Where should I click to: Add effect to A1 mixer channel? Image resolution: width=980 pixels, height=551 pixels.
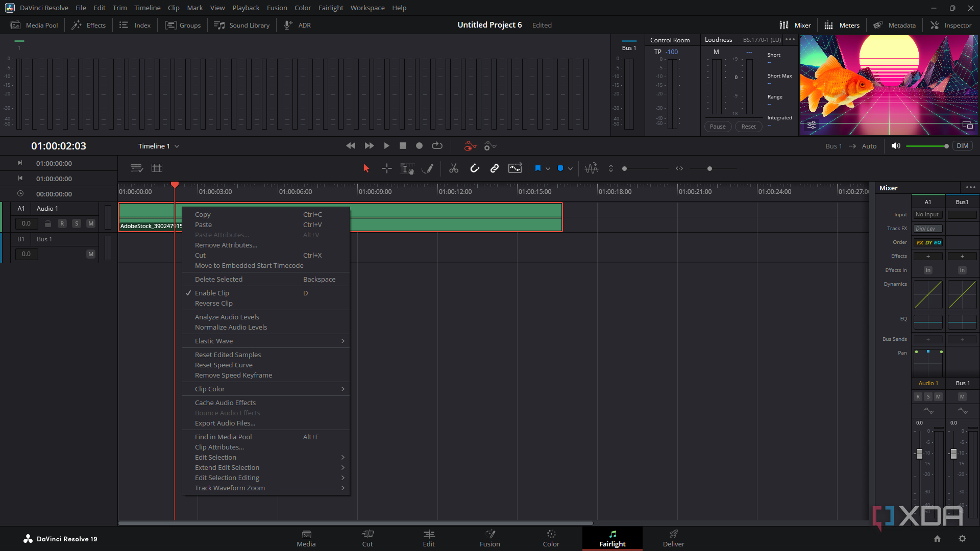(x=928, y=256)
